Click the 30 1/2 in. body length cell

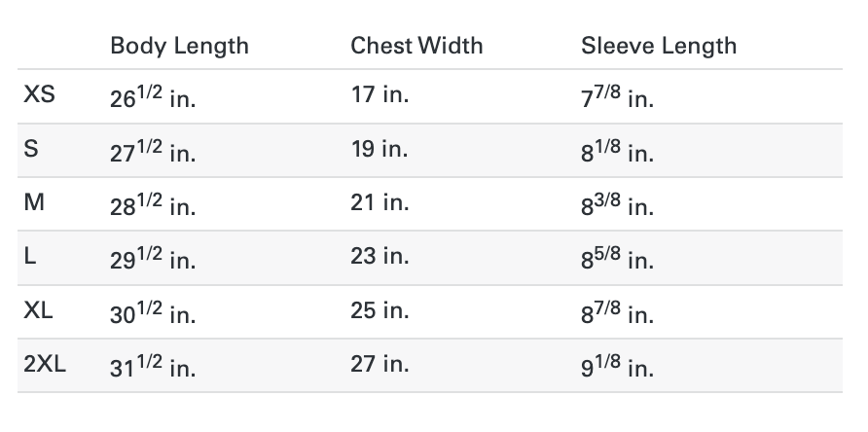coord(153,312)
